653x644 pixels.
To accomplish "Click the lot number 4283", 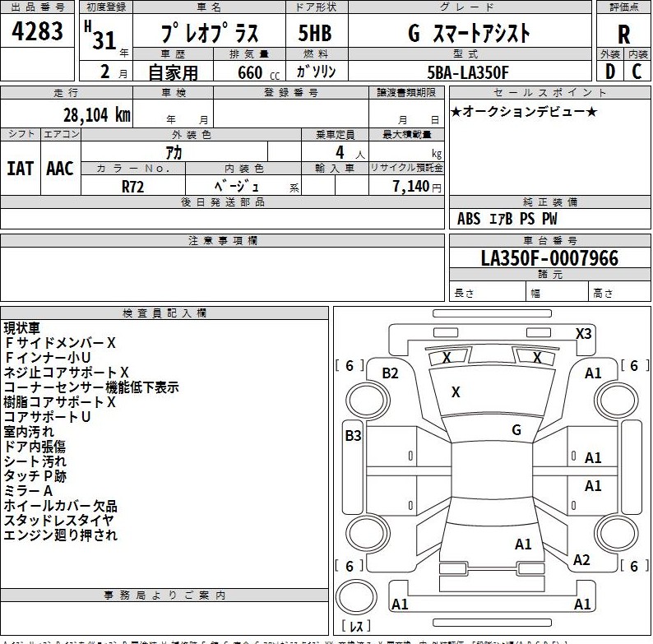I will pyautogui.click(x=37, y=30).
